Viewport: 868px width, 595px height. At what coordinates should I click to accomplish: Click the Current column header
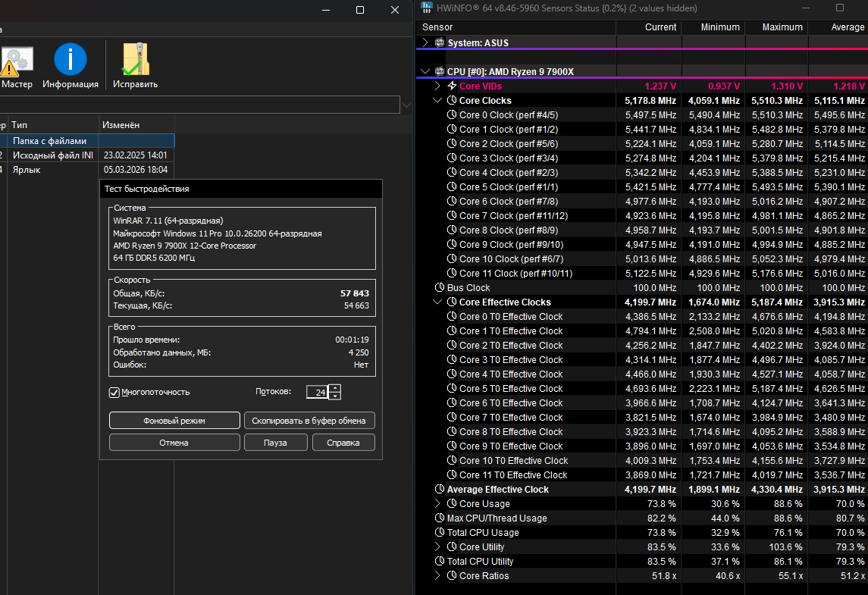[x=648, y=27]
